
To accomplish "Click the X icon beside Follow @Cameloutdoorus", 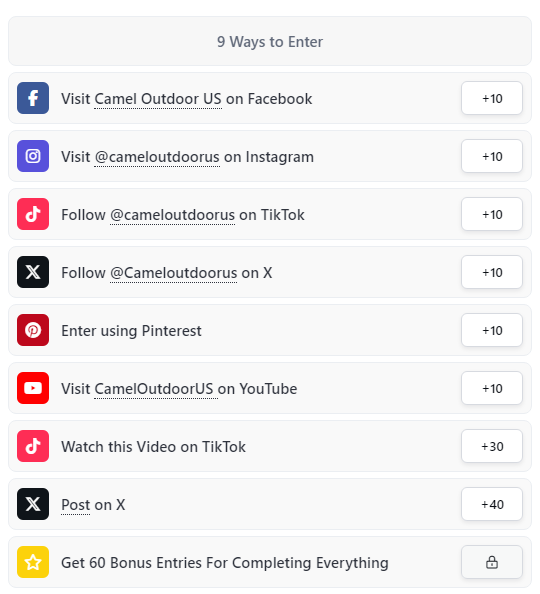I will click(33, 272).
